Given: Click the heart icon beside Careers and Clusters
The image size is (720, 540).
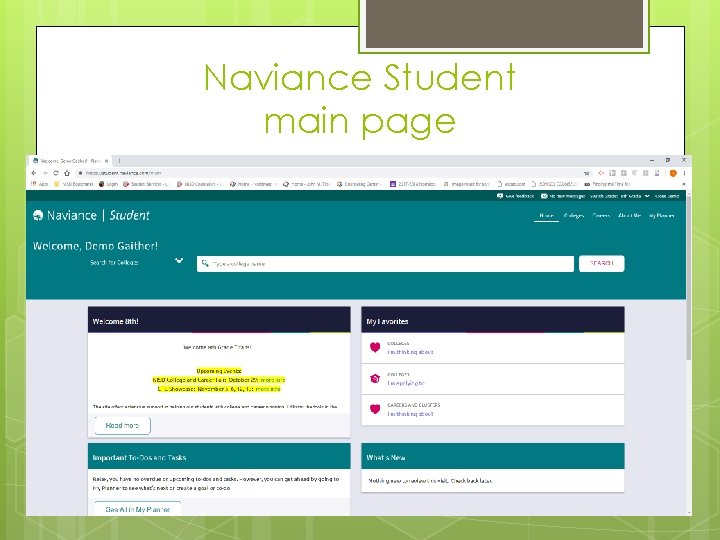Looking at the screenshot, I should pyautogui.click(x=375, y=409).
